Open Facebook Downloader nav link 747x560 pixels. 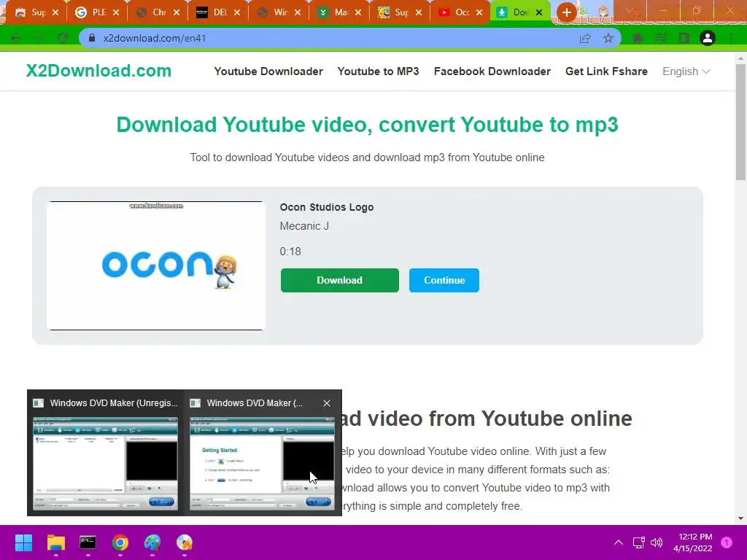coord(492,71)
